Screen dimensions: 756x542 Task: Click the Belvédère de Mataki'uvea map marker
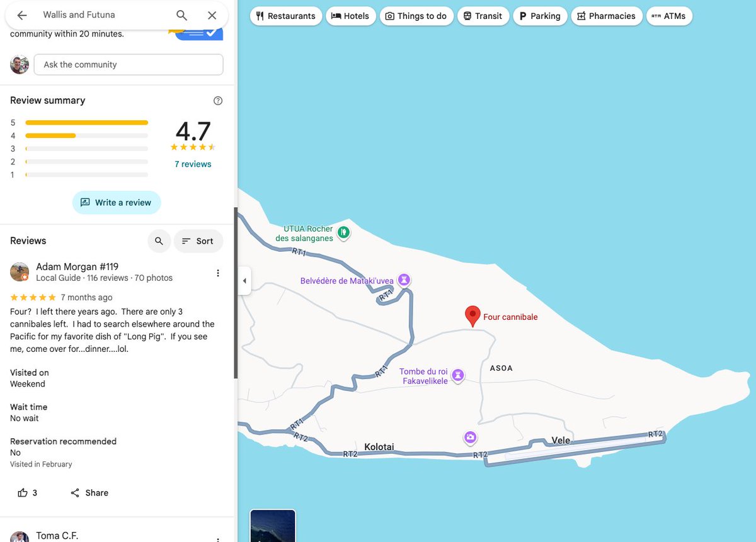(404, 280)
